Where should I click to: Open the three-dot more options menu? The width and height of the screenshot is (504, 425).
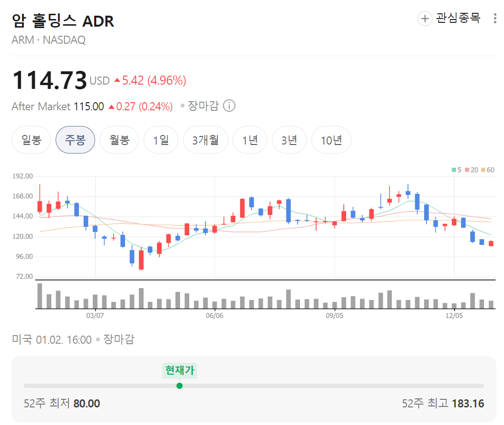tap(495, 19)
